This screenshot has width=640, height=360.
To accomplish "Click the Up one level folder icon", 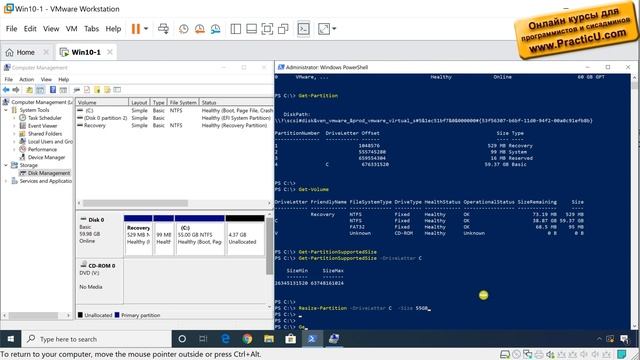I will click(29, 90).
